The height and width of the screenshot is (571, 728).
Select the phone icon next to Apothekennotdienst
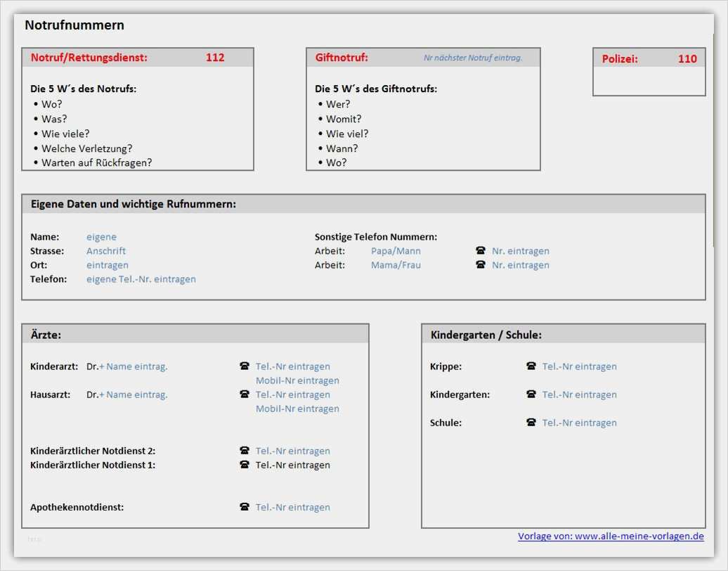245,507
